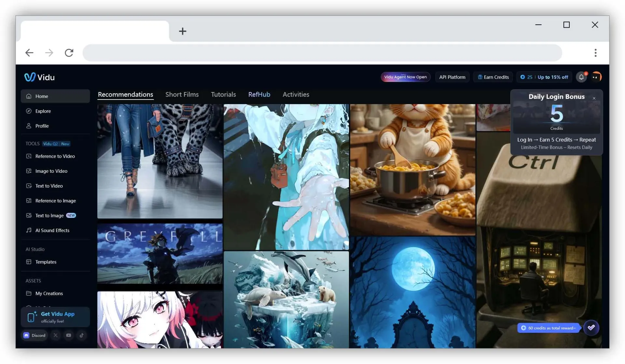Open X (Twitter) social icon
625x364 pixels.
[56, 335]
